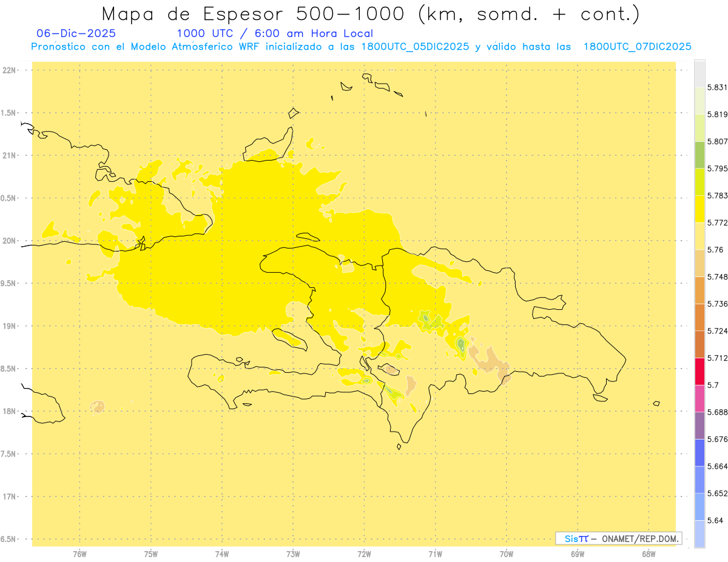Click the 'ONAMET/REP.DOM.' credit label
The height and width of the screenshot is (562, 728).
tap(640, 538)
